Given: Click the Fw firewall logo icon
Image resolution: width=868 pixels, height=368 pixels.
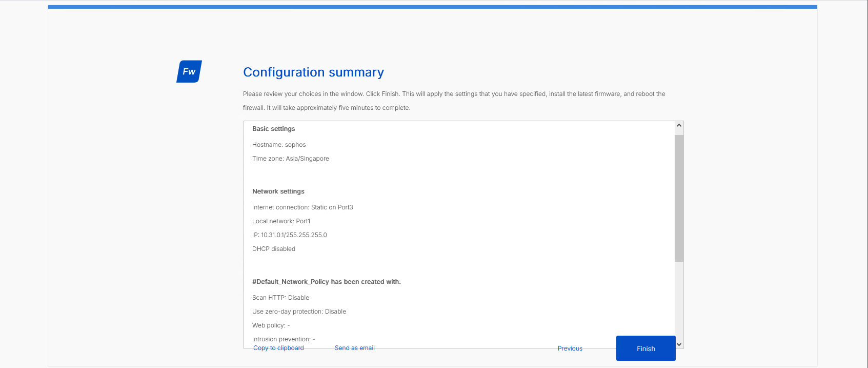Looking at the screenshot, I should [x=189, y=71].
